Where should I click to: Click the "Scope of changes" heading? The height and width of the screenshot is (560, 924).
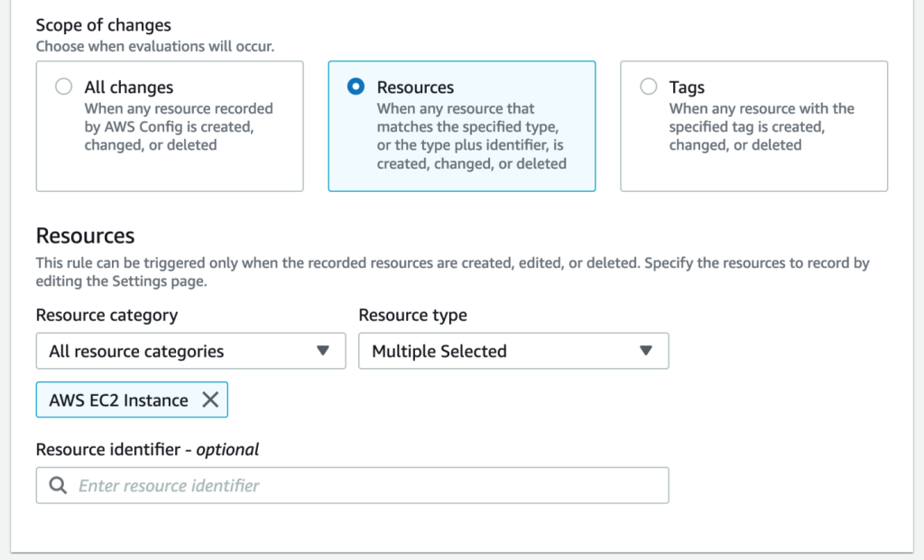click(x=103, y=24)
